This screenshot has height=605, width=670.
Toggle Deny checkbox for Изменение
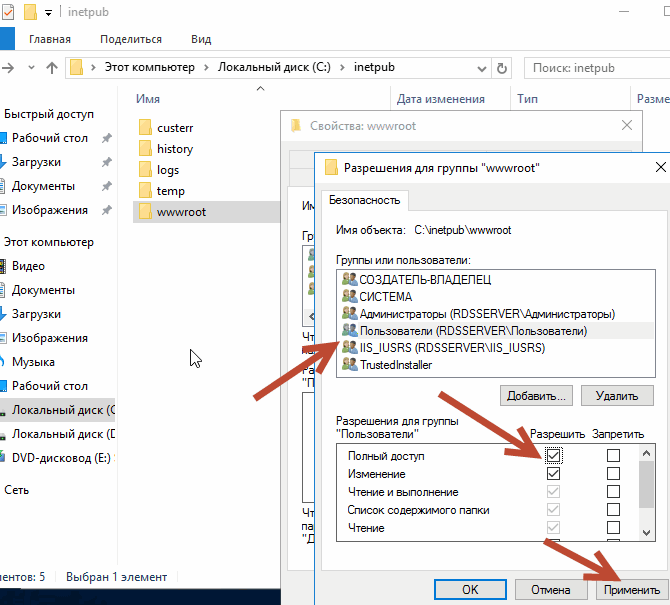point(613,474)
